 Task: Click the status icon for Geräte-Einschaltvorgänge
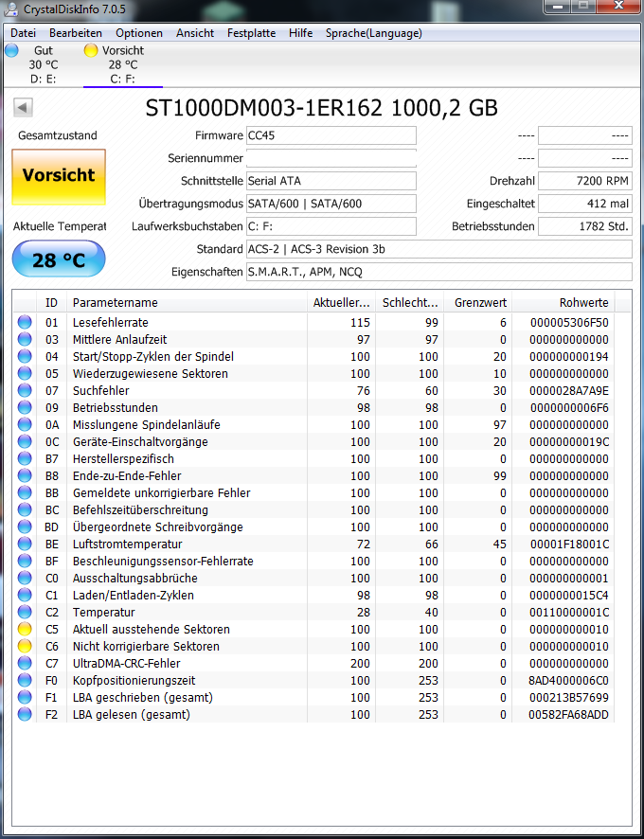[x=25, y=442]
